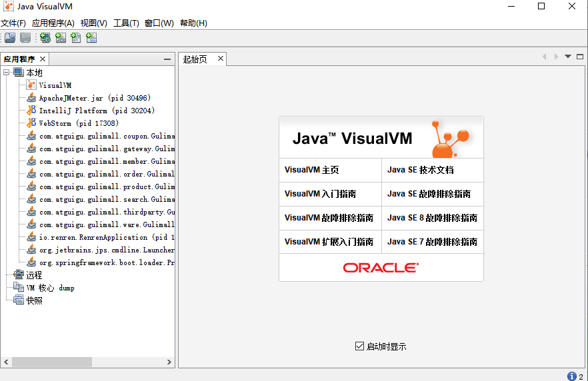Click scroll documents right arrow

(x=556, y=57)
